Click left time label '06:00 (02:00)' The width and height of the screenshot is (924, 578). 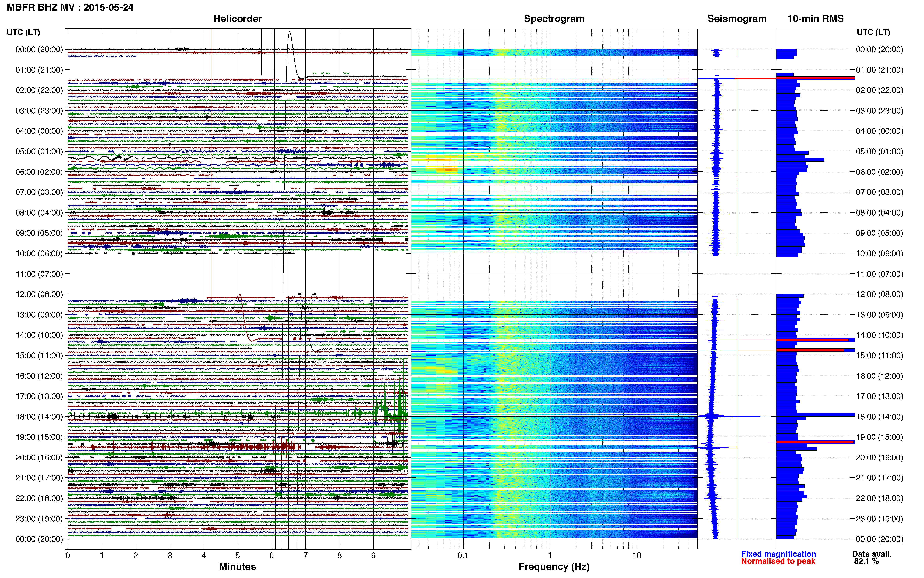click(x=39, y=172)
